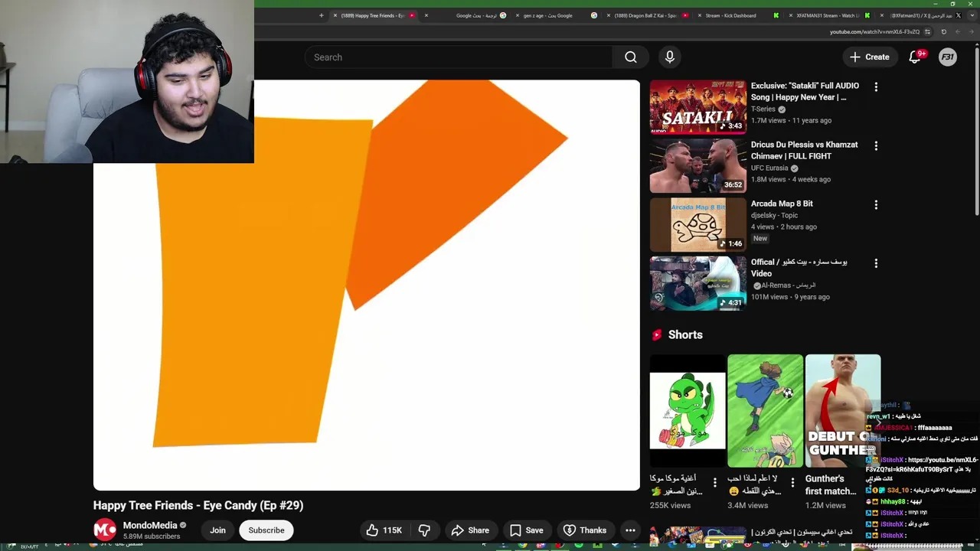Share the video
This screenshot has width=980, height=551.
(x=470, y=530)
